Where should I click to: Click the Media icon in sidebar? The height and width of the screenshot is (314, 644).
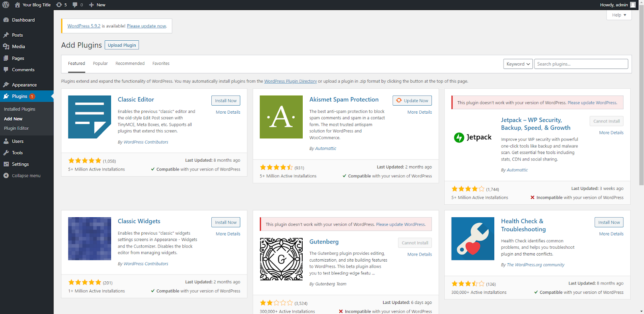click(x=6, y=47)
